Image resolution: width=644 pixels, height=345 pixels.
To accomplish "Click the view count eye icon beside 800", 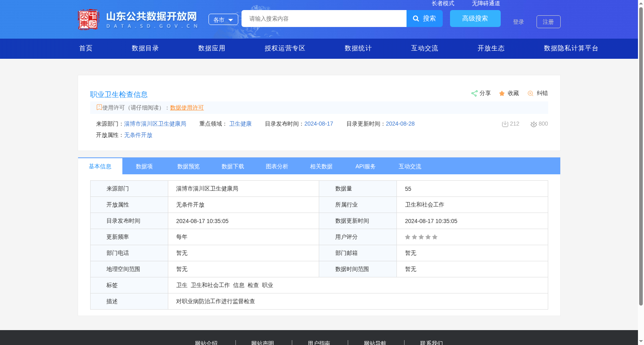I will [534, 124].
